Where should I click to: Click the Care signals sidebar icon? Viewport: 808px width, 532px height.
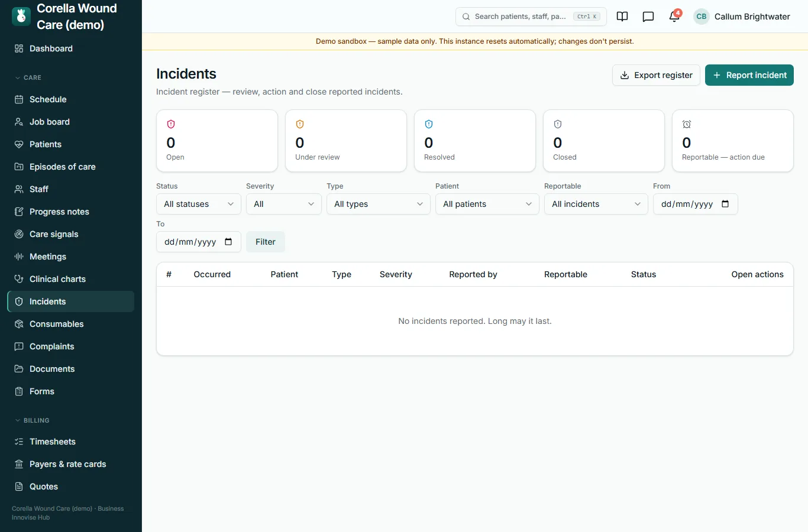pyautogui.click(x=19, y=234)
